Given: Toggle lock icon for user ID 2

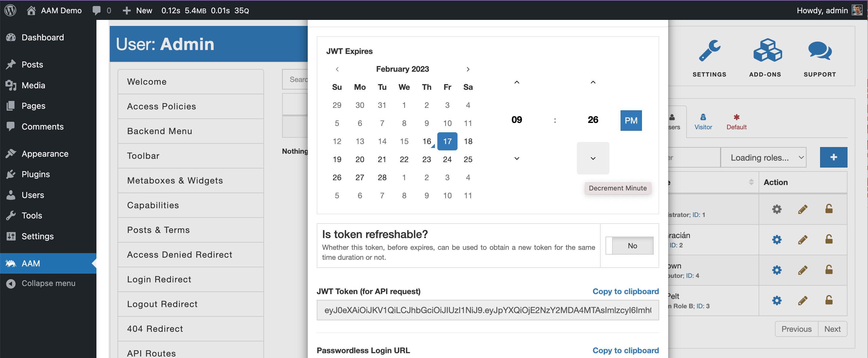Looking at the screenshot, I should 829,239.
